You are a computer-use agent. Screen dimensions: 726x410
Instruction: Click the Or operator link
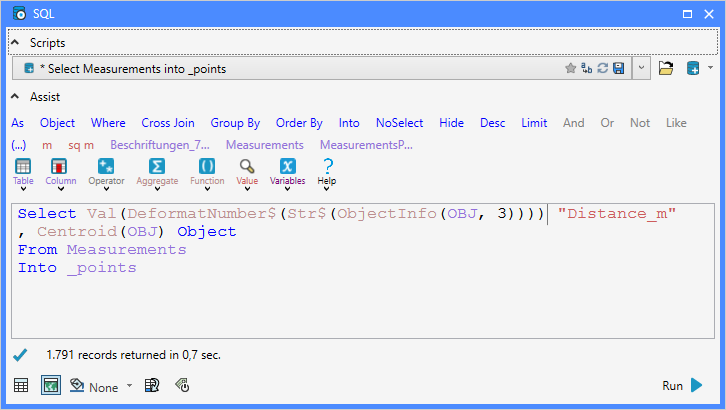coord(607,123)
